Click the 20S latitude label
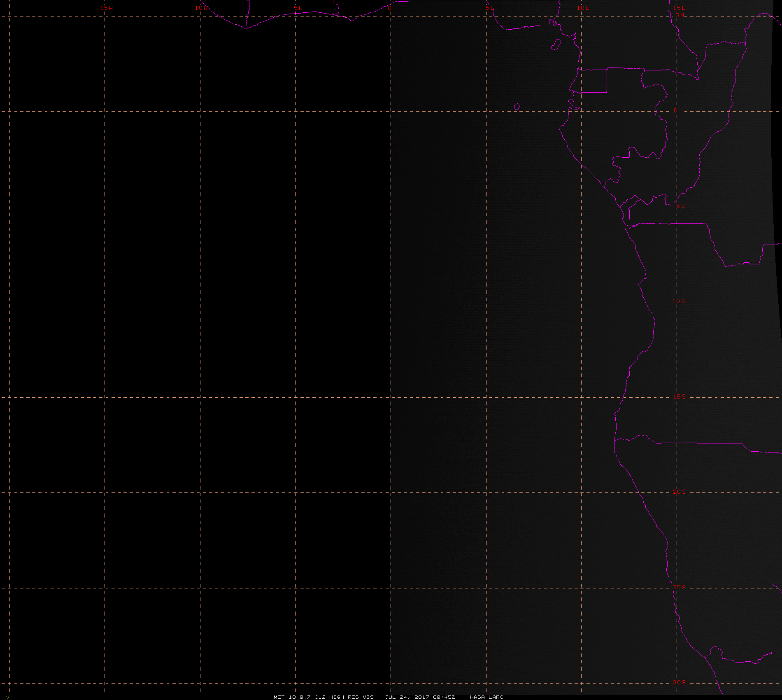 coord(680,492)
